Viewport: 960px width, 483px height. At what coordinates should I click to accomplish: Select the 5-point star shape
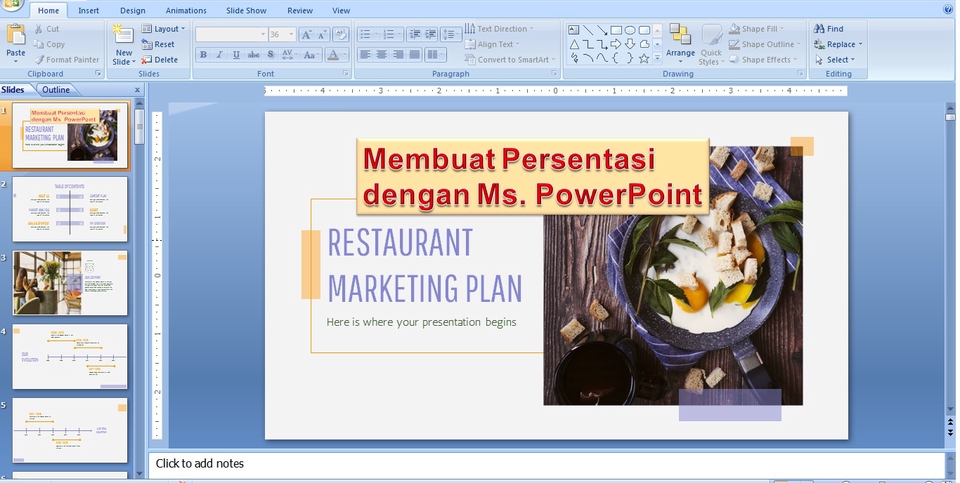point(644,59)
